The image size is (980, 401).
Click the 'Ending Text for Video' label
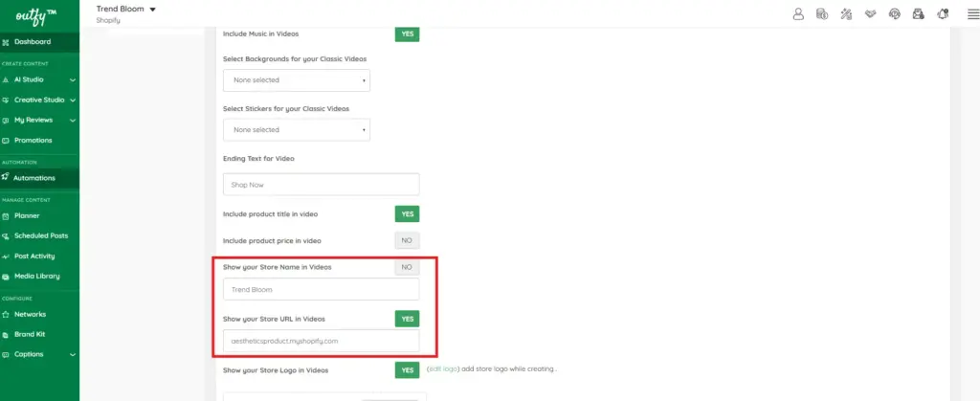pos(258,159)
